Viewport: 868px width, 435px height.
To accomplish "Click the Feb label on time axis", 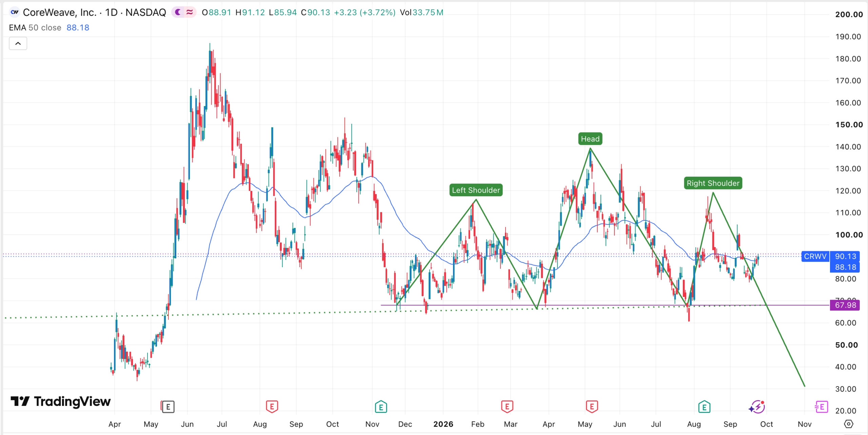I will (x=478, y=424).
